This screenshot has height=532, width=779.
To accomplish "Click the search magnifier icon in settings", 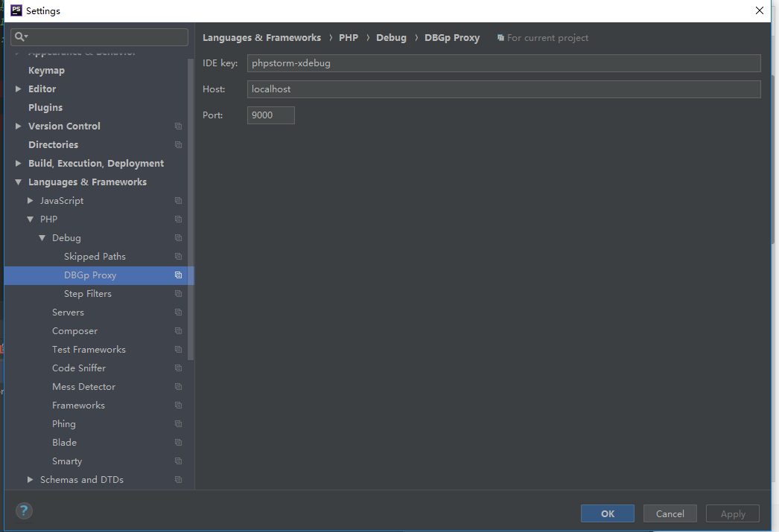I will pos(21,36).
